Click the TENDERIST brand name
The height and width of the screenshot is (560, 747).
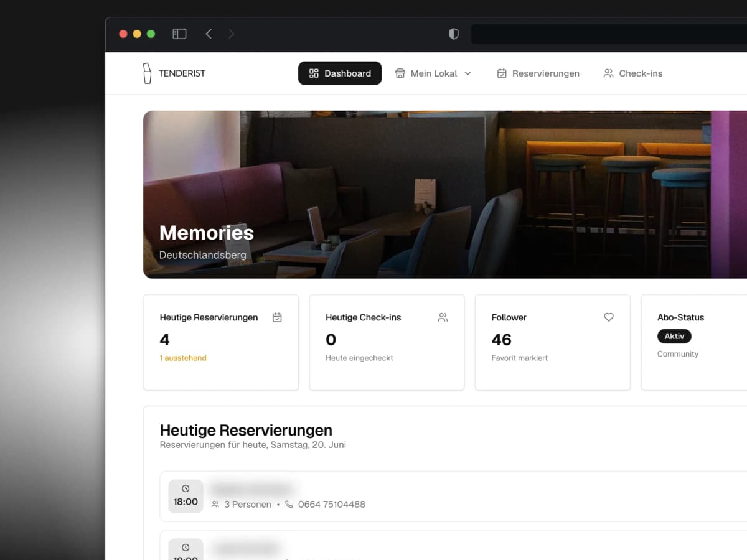(x=182, y=73)
